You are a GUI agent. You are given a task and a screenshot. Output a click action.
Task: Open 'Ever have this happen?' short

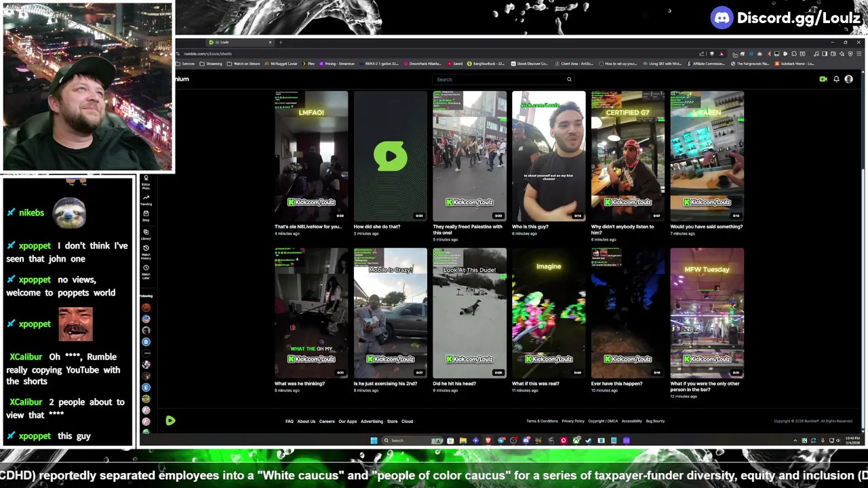[628, 312]
